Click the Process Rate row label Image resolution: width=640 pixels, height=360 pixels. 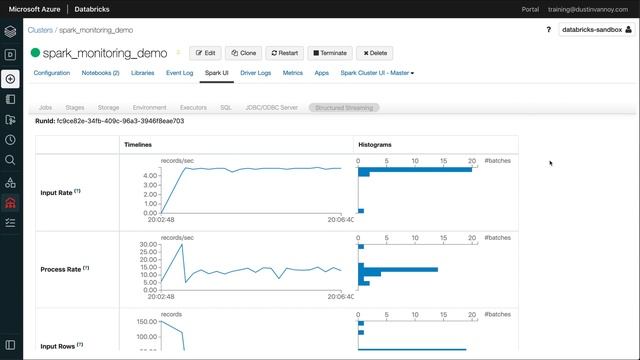pyautogui.click(x=61, y=269)
